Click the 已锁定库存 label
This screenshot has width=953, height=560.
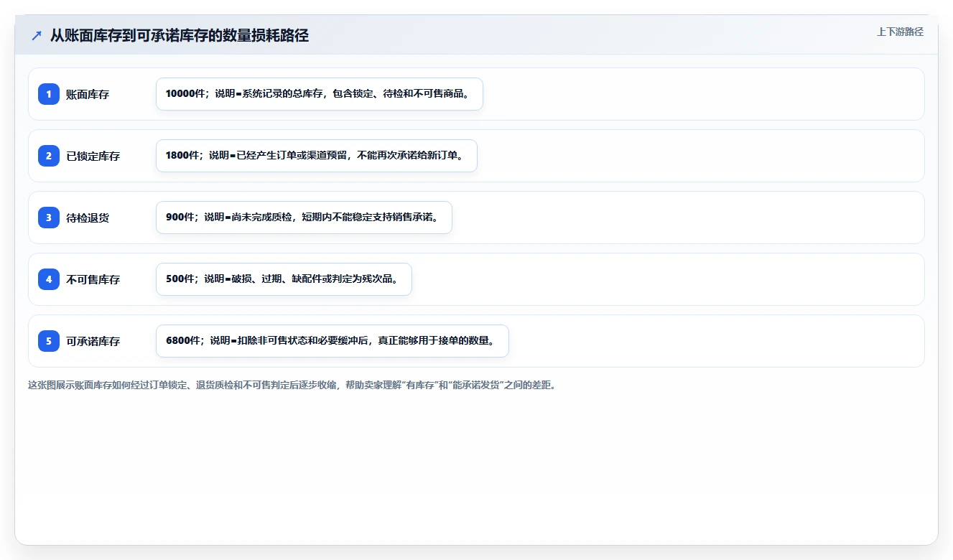pyautogui.click(x=93, y=157)
